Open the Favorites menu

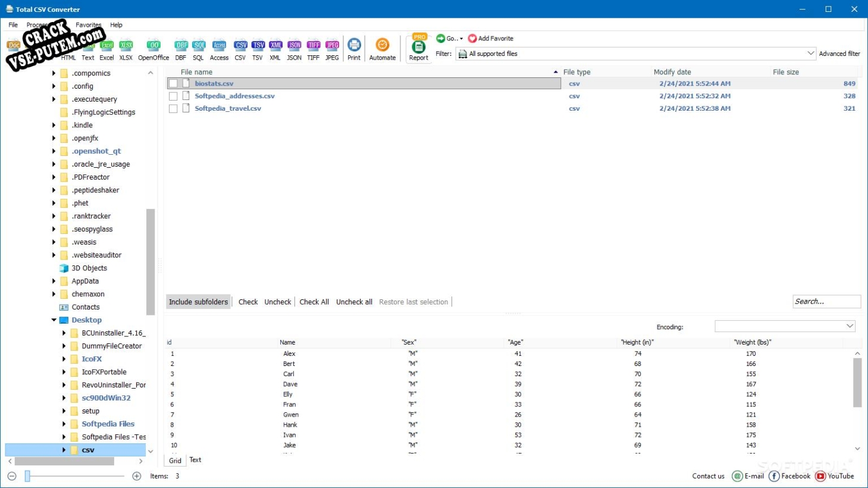88,25
